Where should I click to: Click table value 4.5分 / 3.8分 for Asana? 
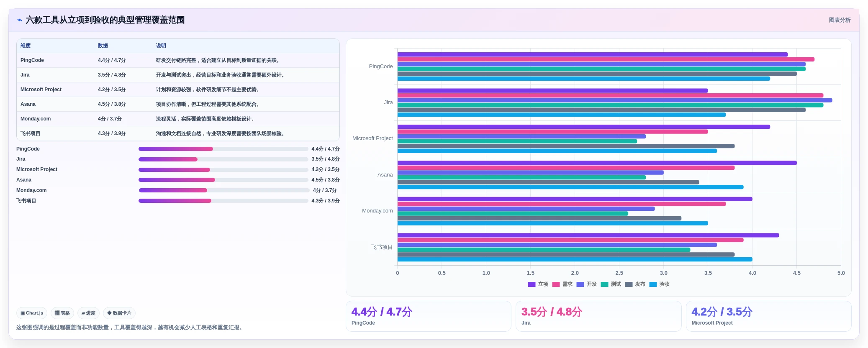pos(112,104)
